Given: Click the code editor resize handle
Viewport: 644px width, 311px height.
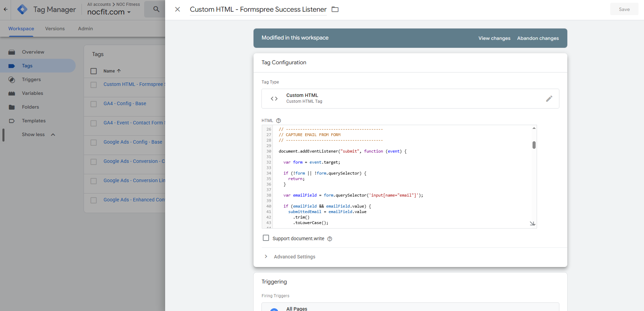Looking at the screenshot, I should 533,224.
